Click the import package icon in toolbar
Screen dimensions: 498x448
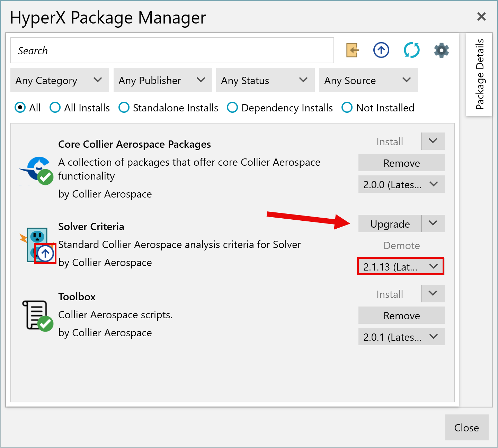tap(352, 50)
